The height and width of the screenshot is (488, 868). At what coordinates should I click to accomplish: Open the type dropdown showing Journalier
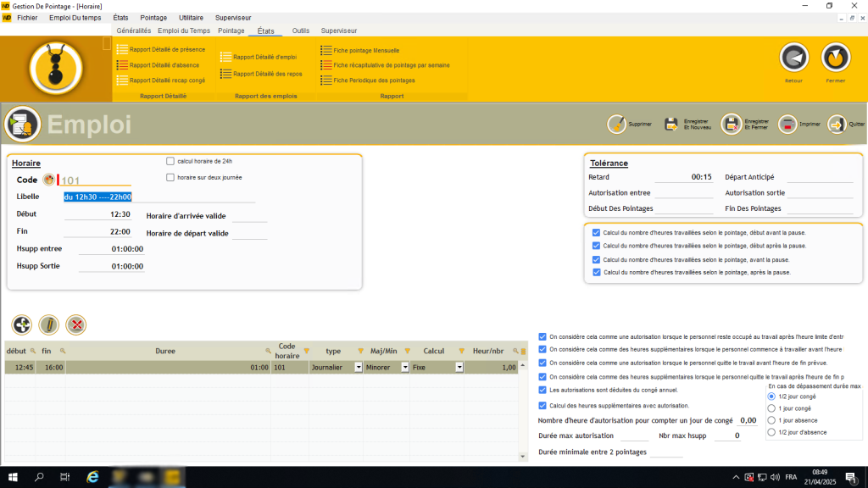pos(358,368)
